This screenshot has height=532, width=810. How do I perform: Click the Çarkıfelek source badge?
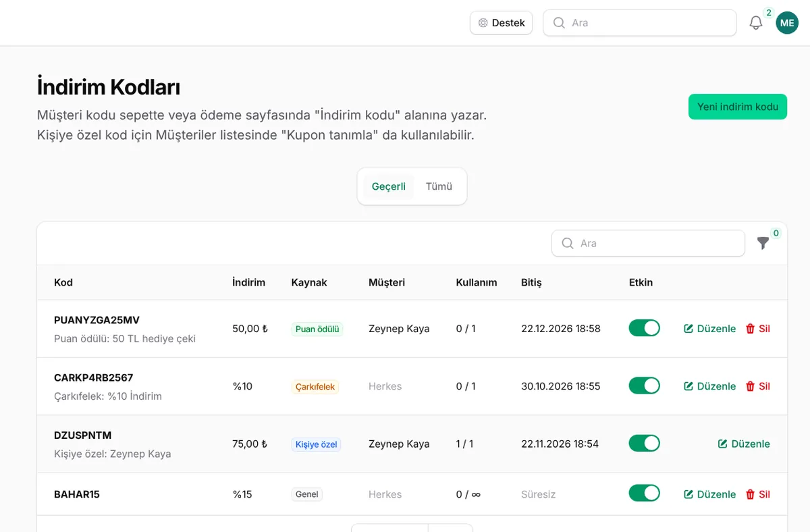[x=315, y=386]
